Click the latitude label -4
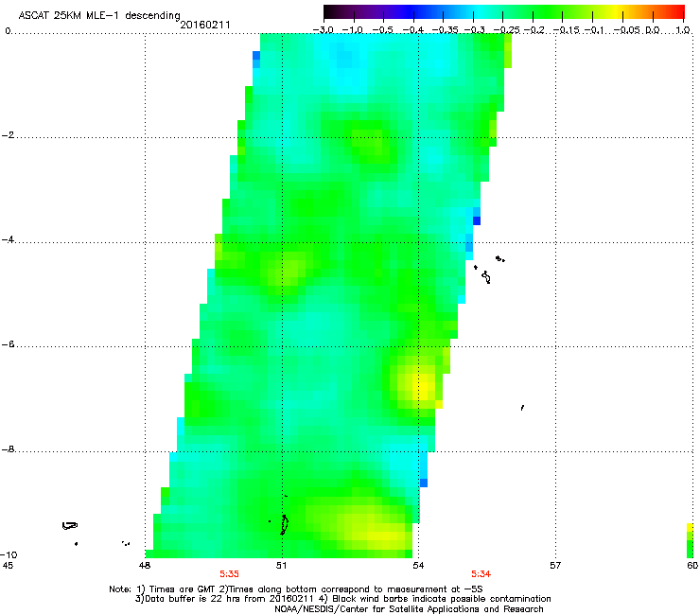The width and height of the screenshot is (700, 615). point(8,239)
